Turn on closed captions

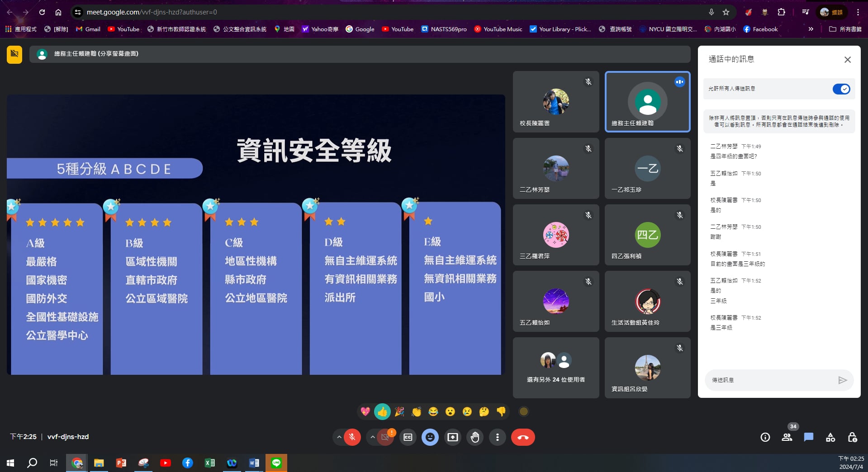pos(408,437)
